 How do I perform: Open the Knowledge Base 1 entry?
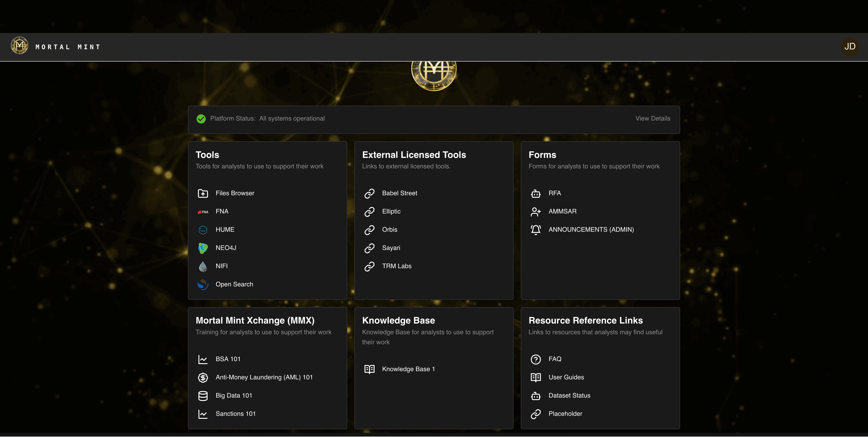408,369
